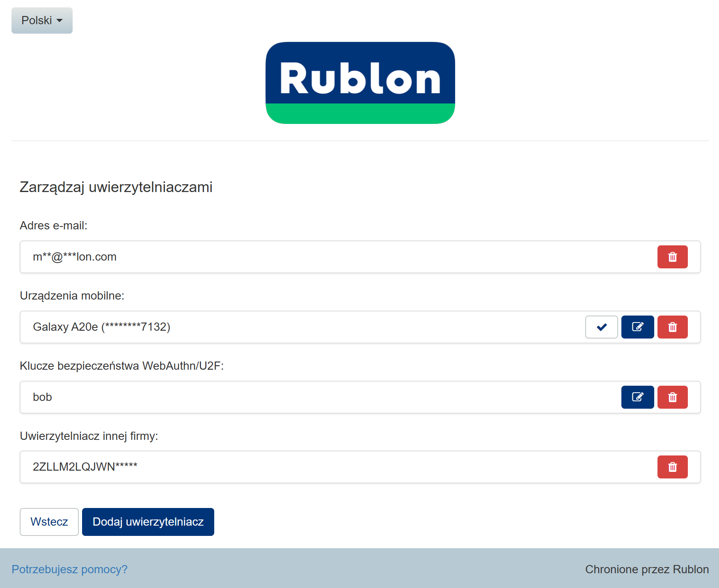Viewport: 719px width, 588px height.
Task: Rename the bob security key
Action: click(x=637, y=397)
